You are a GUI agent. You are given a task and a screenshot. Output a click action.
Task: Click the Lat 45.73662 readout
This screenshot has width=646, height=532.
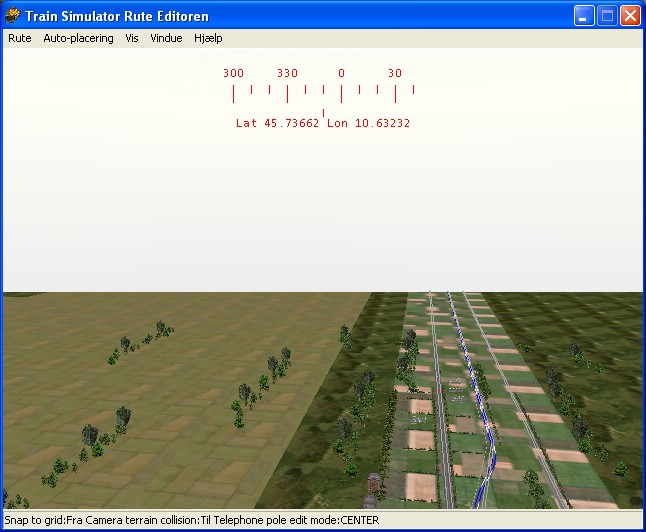coord(277,123)
